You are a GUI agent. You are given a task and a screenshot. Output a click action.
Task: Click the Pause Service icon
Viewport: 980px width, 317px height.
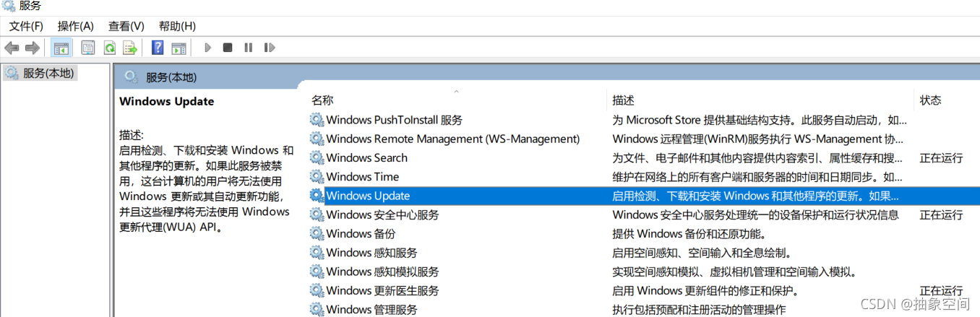[248, 48]
